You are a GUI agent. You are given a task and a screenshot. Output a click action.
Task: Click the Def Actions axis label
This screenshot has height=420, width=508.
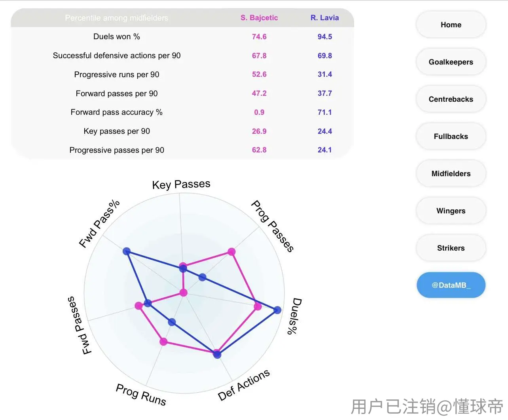point(244,385)
